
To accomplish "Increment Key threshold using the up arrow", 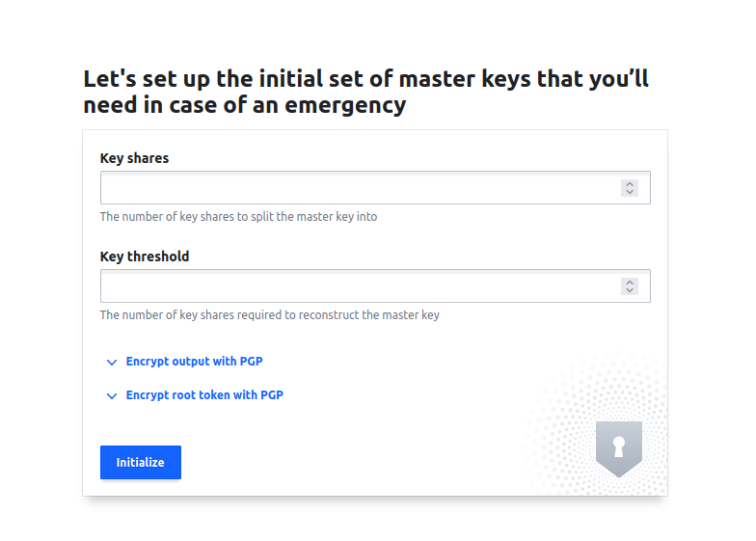I will point(630,283).
